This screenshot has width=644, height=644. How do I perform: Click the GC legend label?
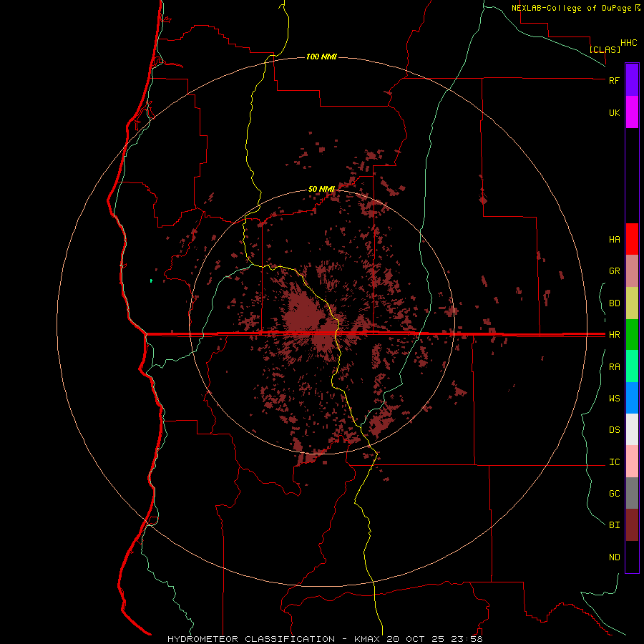coord(614,494)
